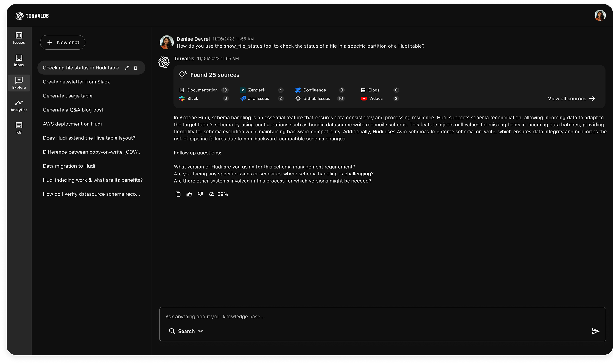Select the Explore tab in the sidebar
This screenshot has width=613, height=364.
(x=19, y=83)
